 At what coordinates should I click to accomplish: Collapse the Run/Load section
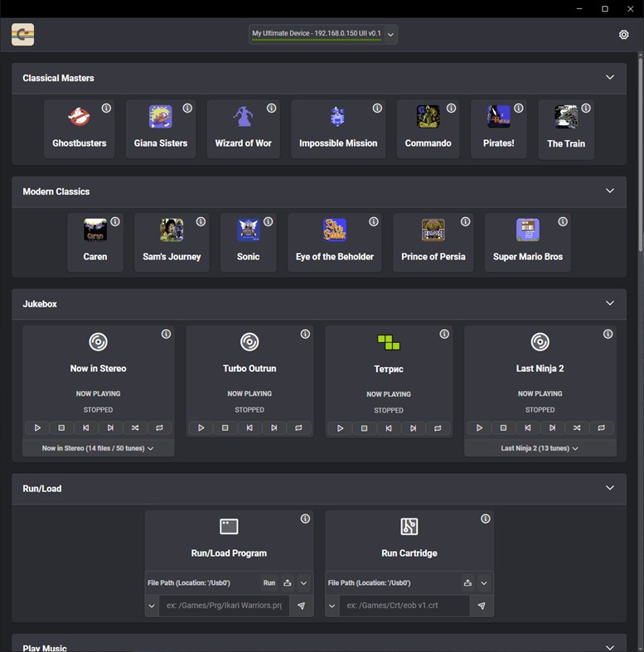pos(609,488)
